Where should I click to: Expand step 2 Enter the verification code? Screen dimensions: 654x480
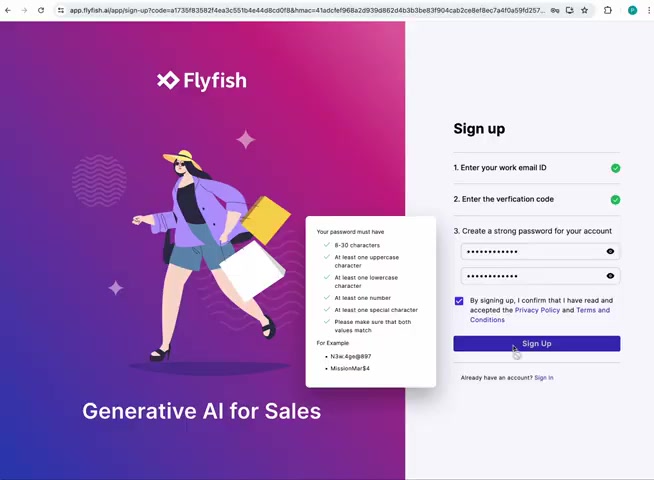click(536, 199)
